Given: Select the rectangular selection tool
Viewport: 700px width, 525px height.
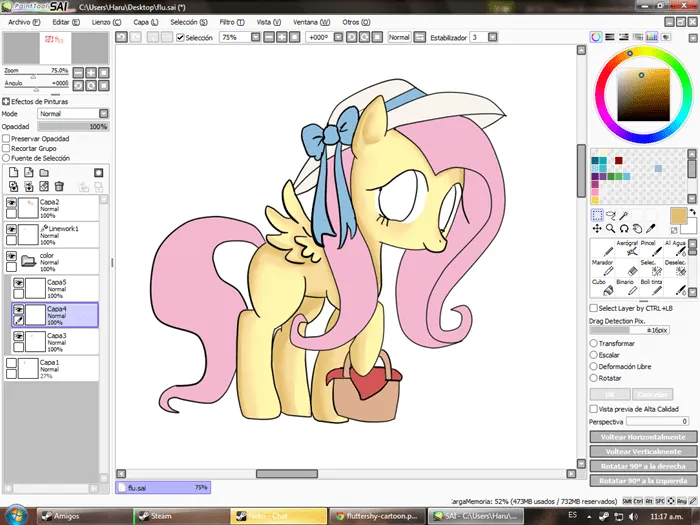Looking at the screenshot, I should point(597,215).
